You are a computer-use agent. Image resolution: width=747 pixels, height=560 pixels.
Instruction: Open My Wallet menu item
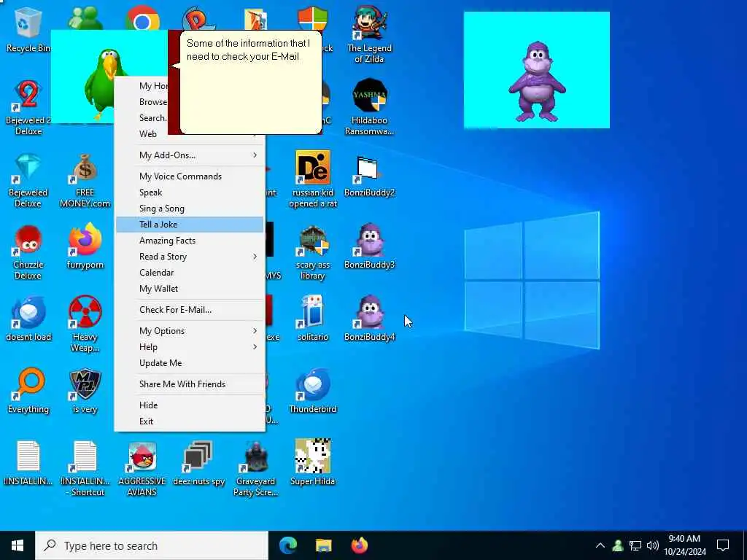point(190,289)
